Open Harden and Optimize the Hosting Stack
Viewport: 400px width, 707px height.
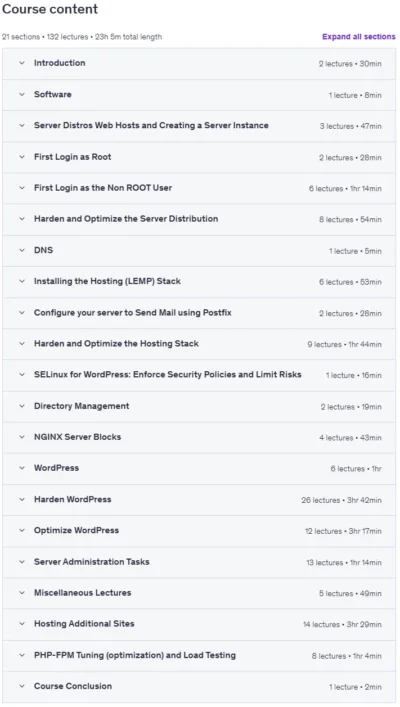pos(199,344)
